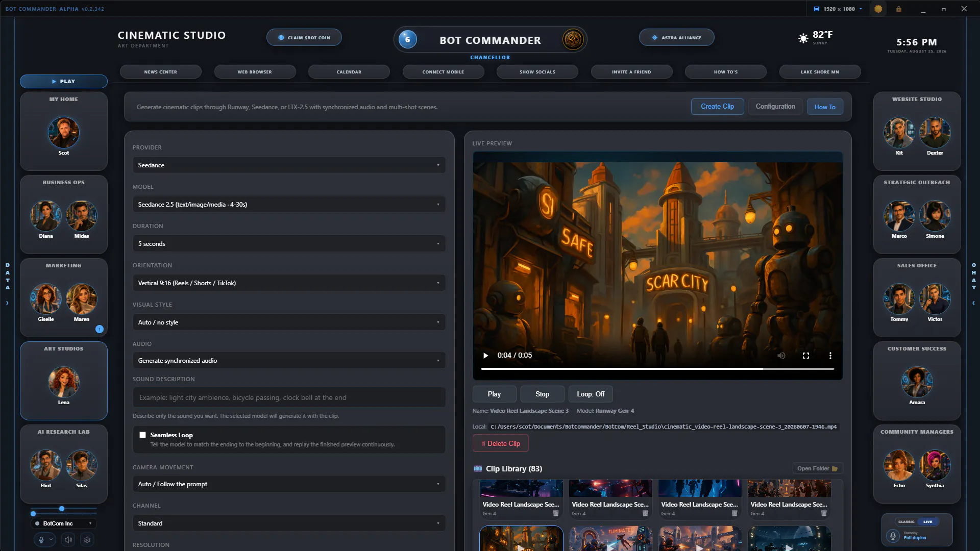Open the News Center tab

tap(160, 72)
